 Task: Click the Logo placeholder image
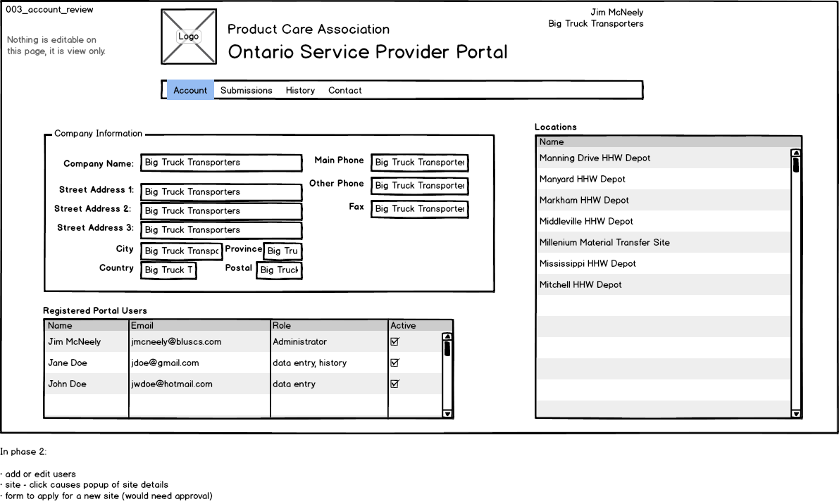click(189, 37)
